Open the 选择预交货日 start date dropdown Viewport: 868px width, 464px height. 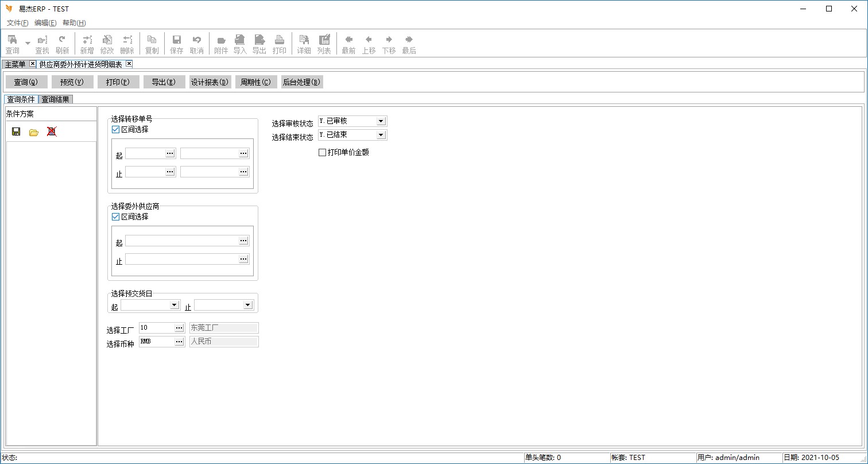[175, 305]
